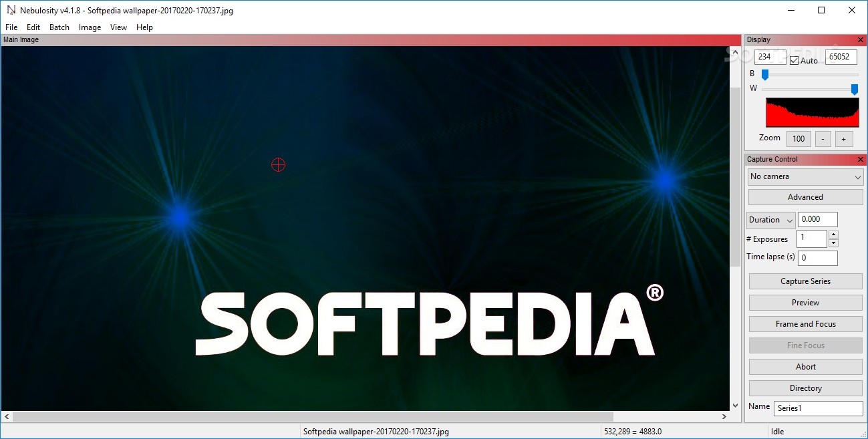Decrease the number of exposures
The width and height of the screenshot is (868, 439).
coord(833,243)
